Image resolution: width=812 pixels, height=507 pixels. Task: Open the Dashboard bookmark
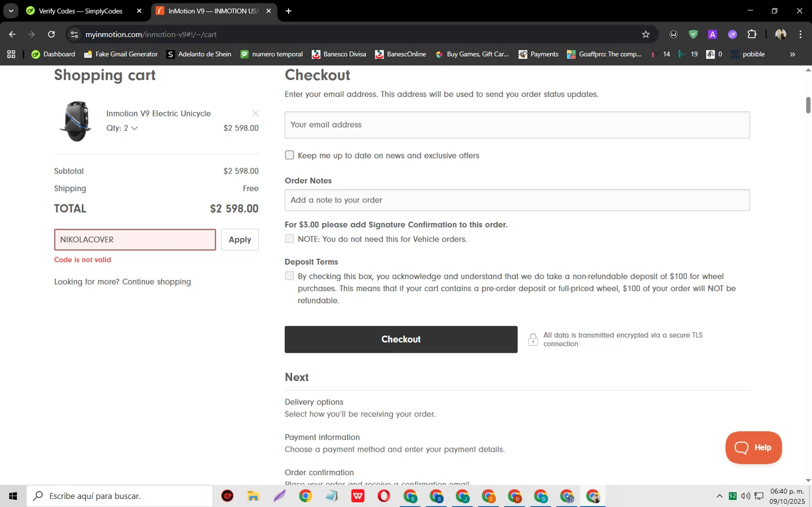tap(53, 54)
